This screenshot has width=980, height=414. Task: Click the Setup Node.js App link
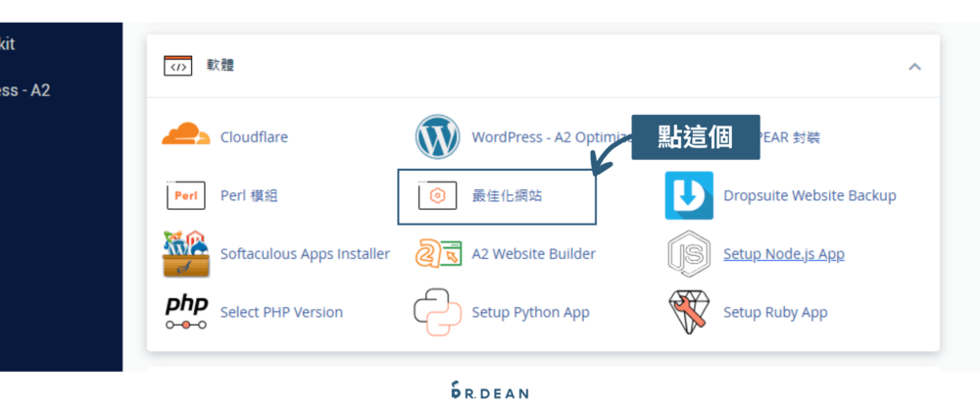click(784, 254)
